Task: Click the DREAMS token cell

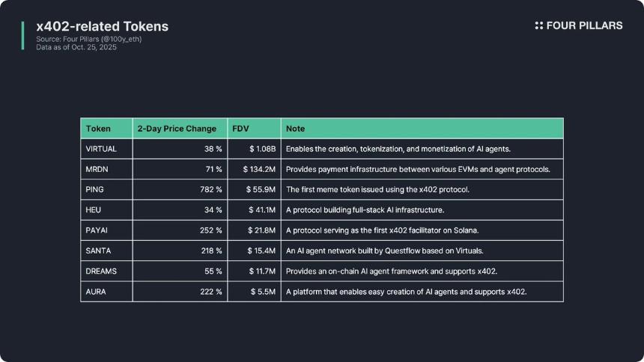Action: point(101,271)
